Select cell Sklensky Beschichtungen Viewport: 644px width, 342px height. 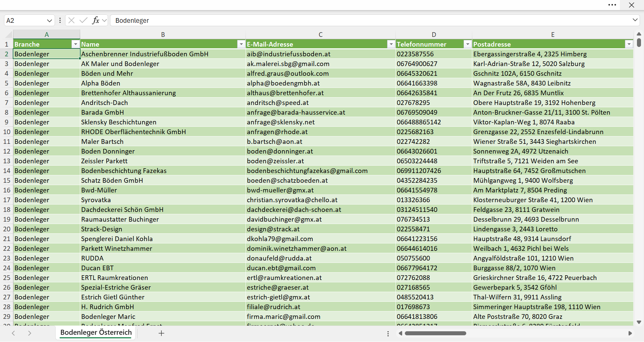[163, 122]
